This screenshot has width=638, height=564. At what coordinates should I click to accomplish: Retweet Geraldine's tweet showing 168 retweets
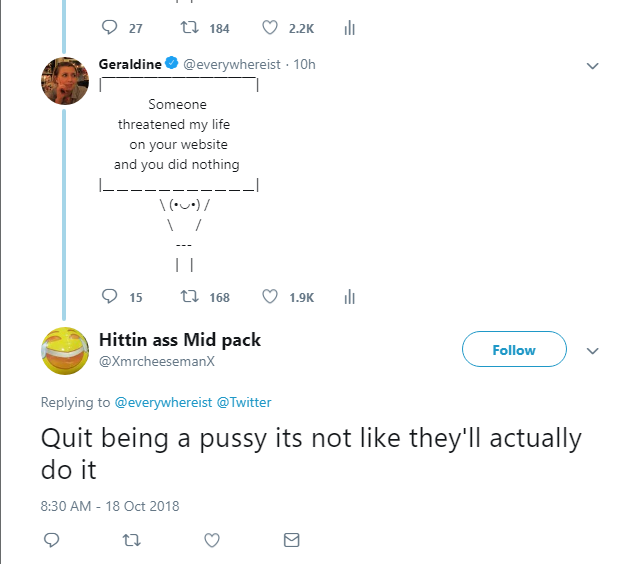(x=190, y=296)
